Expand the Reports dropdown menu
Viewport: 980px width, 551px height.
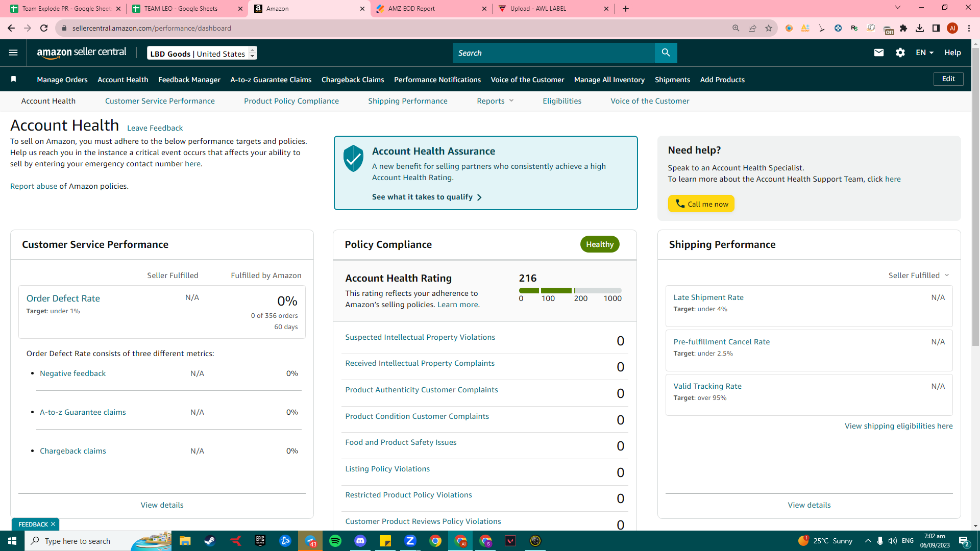click(495, 101)
